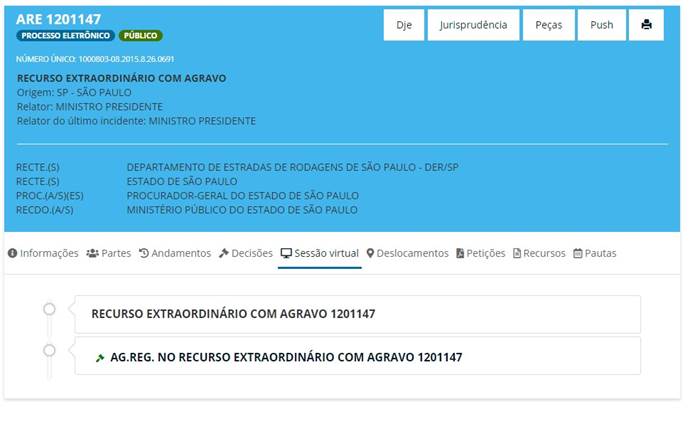This screenshot has width=700, height=424.
Task: Switch to the Decisões tab
Action: [246, 254]
